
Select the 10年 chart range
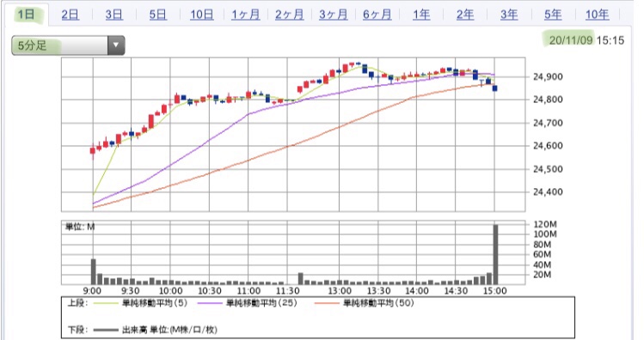(x=597, y=15)
